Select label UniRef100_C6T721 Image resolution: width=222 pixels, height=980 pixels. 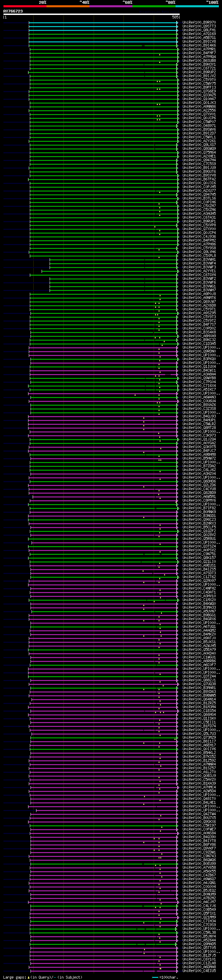pyautogui.click(x=199, y=68)
